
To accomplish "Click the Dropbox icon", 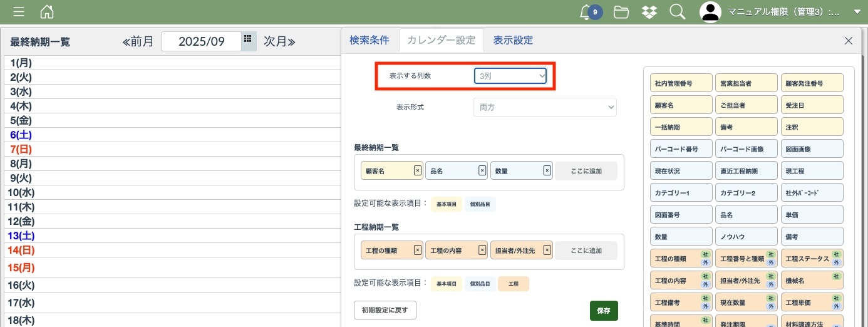I will [x=649, y=12].
